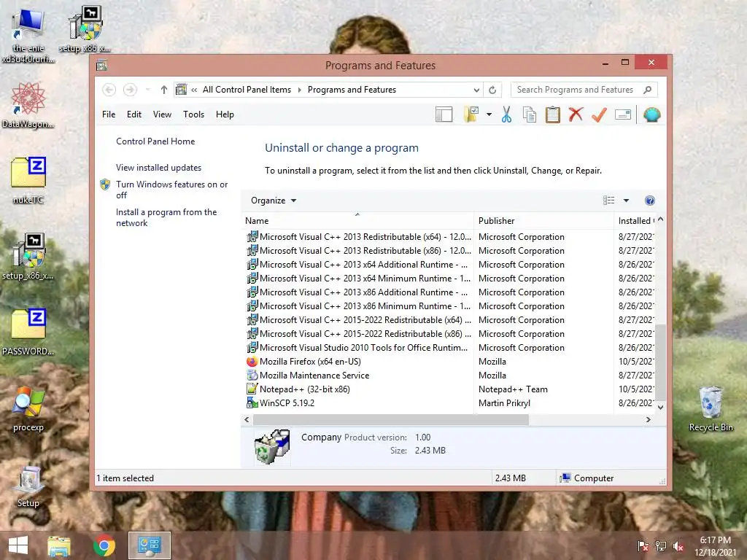The height and width of the screenshot is (560, 747).
Task: Click the horizontal scrollbar right arrow
Action: 648,420
